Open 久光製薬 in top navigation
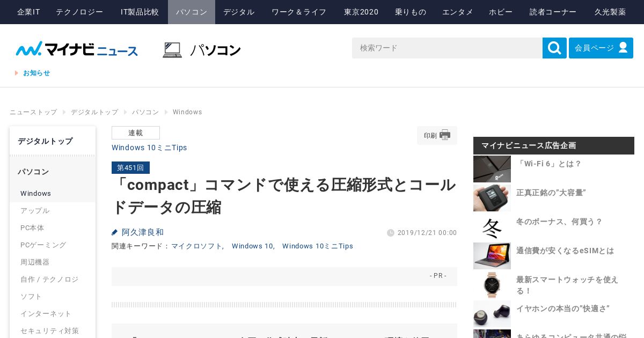The image size is (644, 338). coord(610,12)
